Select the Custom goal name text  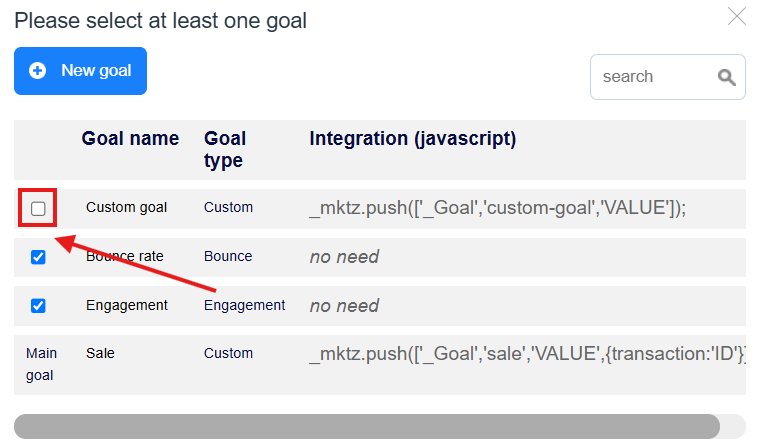(126, 208)
